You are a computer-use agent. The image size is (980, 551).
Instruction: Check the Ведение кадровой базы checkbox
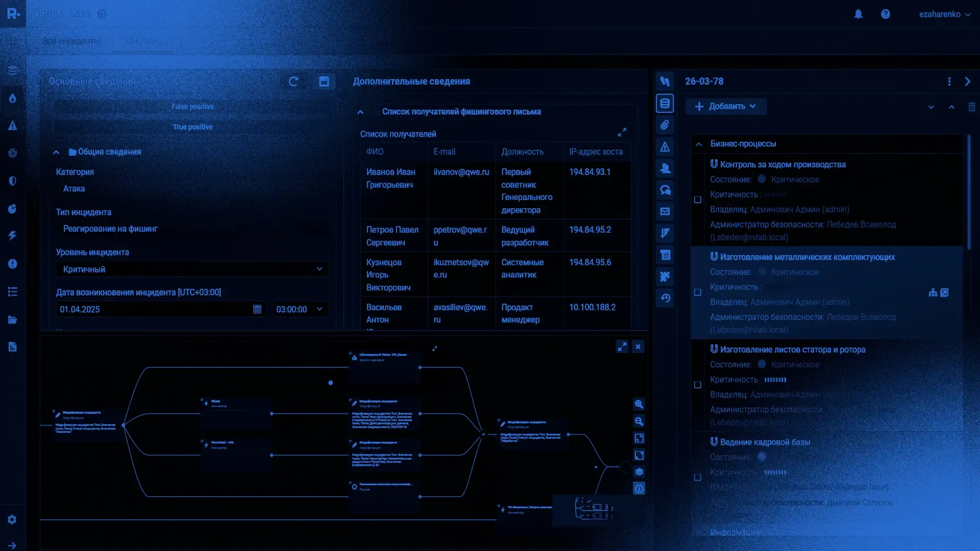tap(698, 478)
